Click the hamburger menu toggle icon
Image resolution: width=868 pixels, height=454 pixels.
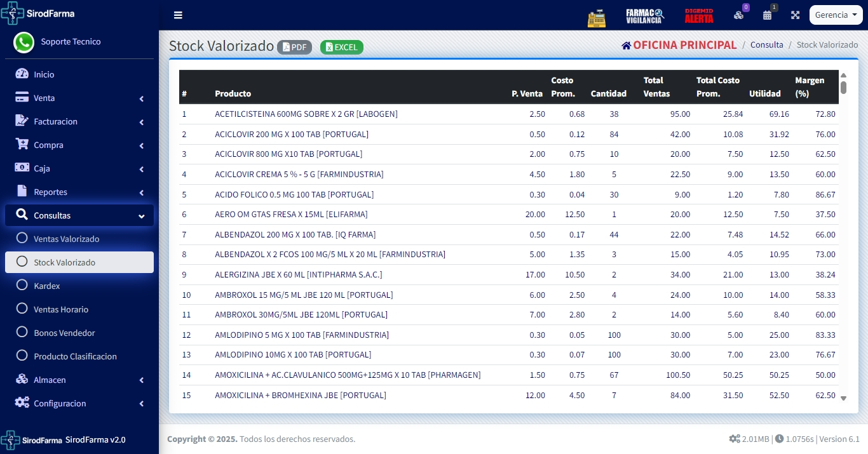[x=178, y=15]
